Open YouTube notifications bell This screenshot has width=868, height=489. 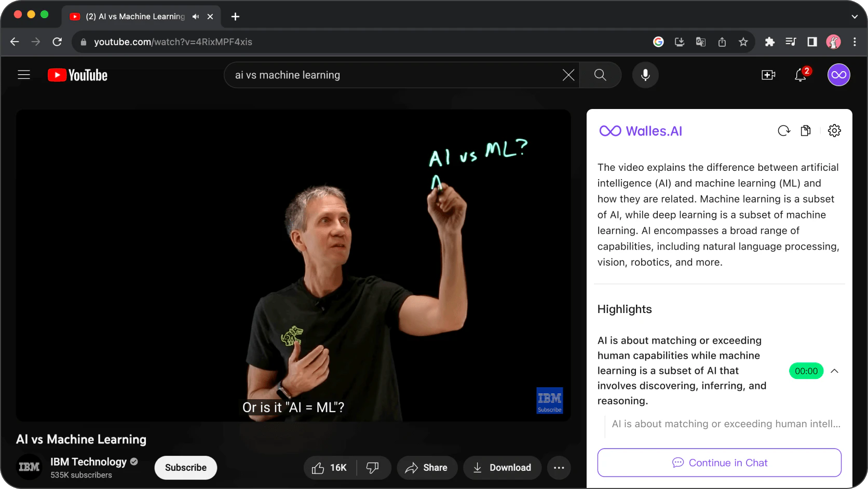point(800,75)
